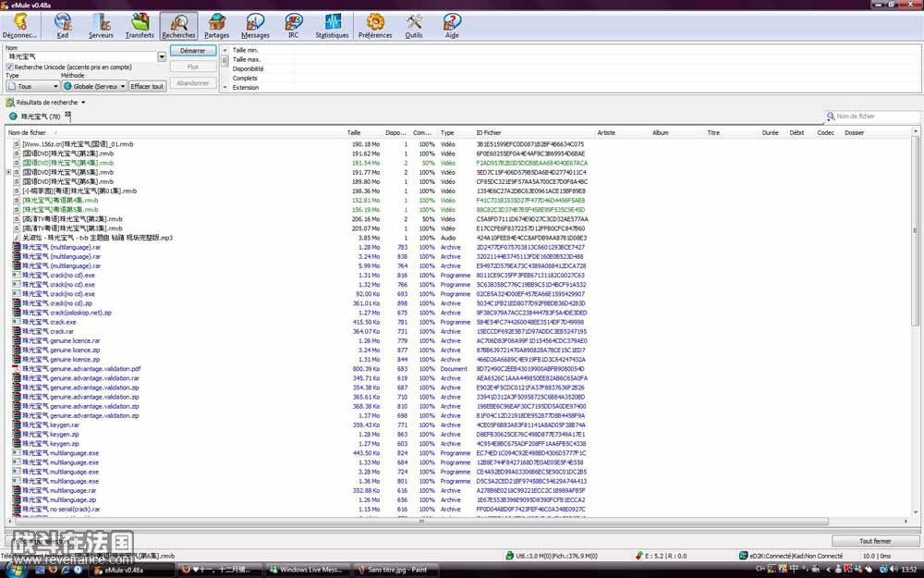
Task: Click the Plus button
Action: pyautogui.click(x=193, y=67)
